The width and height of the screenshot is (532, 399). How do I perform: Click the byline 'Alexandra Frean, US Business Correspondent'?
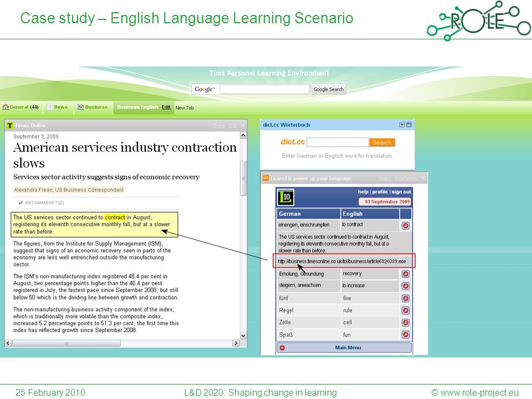[69, 190]
